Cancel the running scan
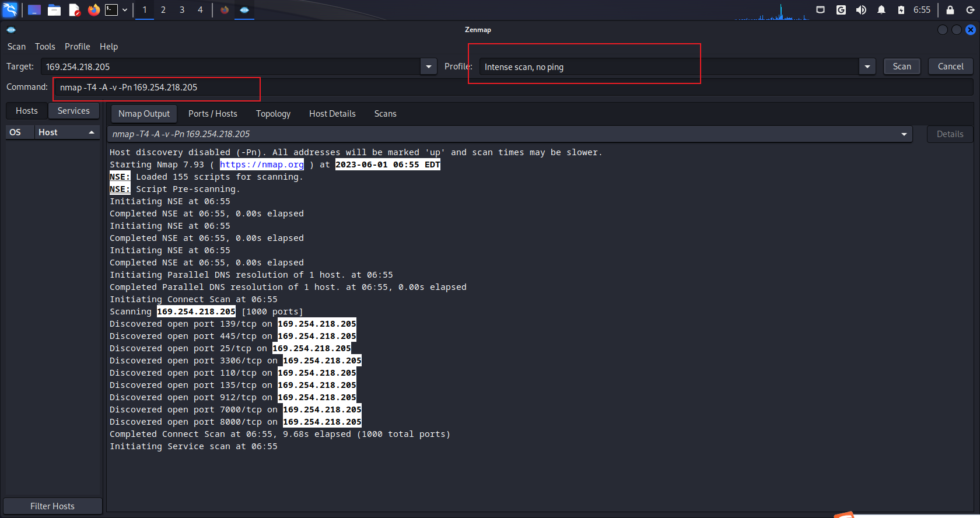Viewport: 980px width, 518px height. tap(950, 66)
